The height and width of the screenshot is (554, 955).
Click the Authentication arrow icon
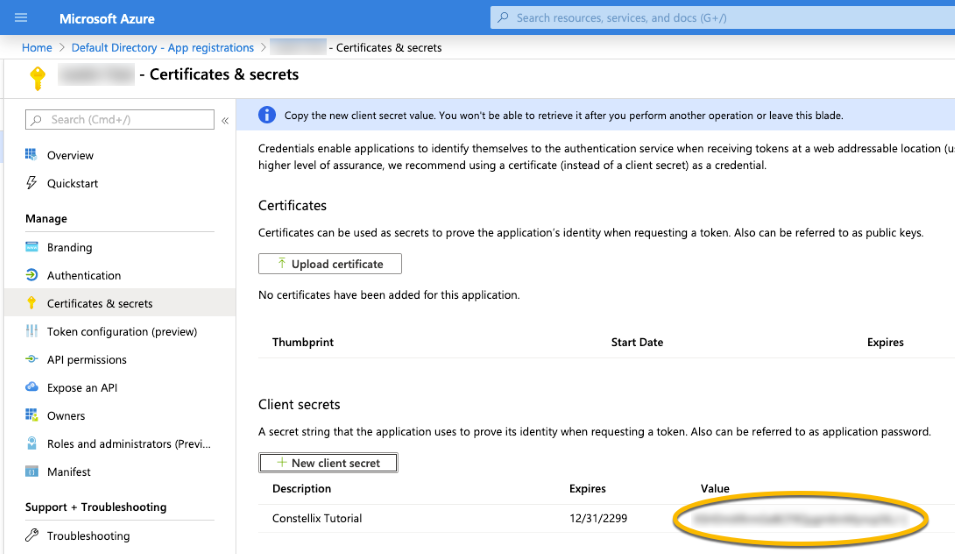32,275
